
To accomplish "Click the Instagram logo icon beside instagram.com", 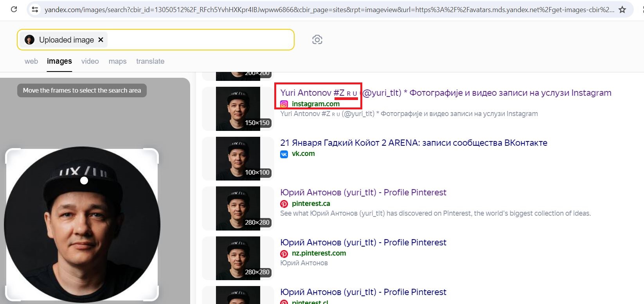I will [284, 104].
